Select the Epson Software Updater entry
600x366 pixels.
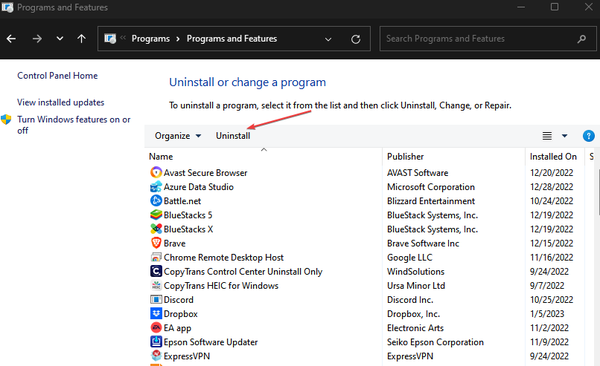tap(211, 342)
